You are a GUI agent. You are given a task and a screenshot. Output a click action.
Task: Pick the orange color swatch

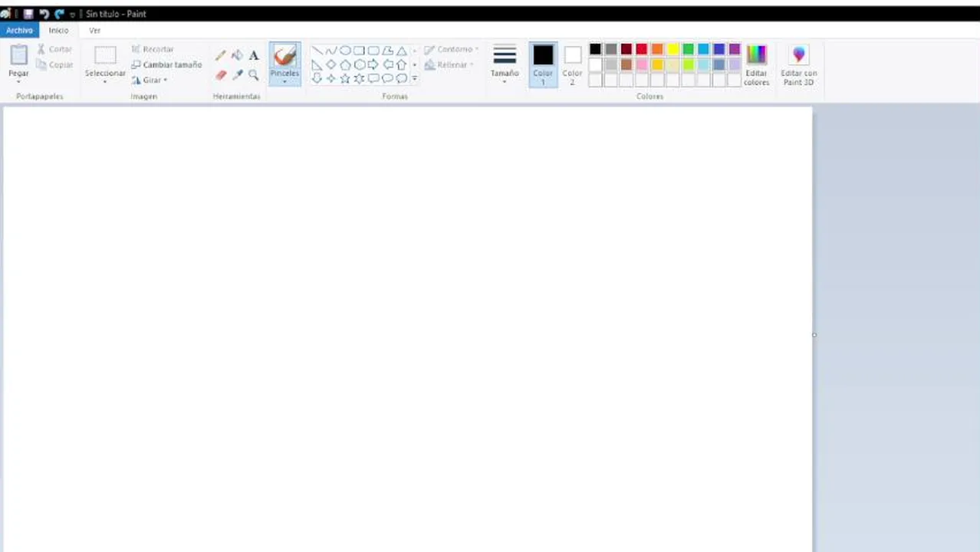coord(657,49)
